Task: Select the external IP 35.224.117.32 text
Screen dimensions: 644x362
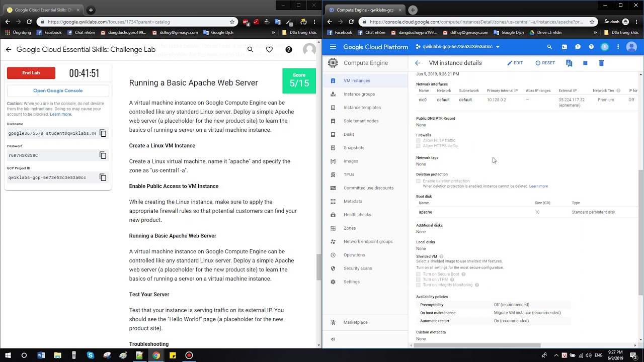Action: coord(572,100)
